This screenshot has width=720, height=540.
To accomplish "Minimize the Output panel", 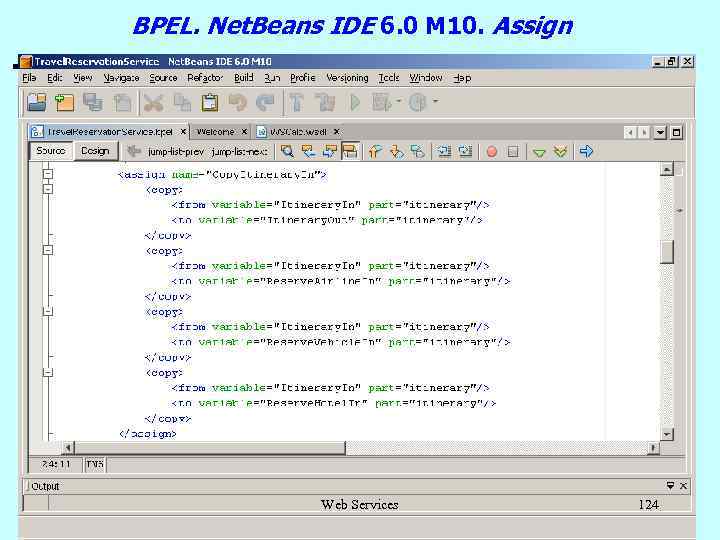I will click(x=670, y=485).
